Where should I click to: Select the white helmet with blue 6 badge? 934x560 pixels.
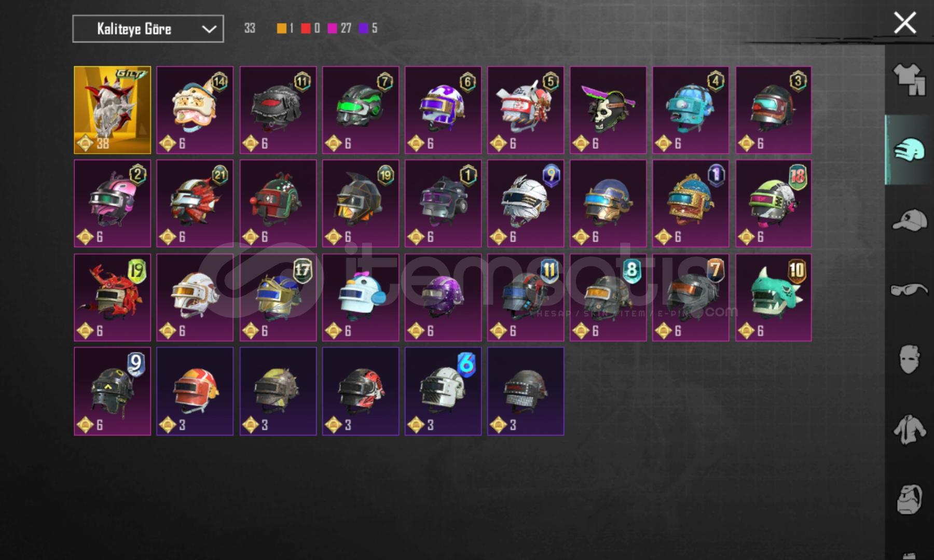443,391
